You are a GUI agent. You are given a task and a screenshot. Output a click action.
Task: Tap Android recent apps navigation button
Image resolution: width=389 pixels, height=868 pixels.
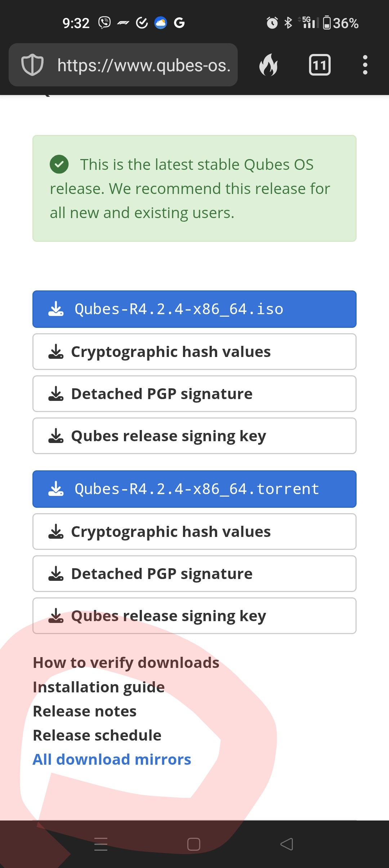(101, 844)
